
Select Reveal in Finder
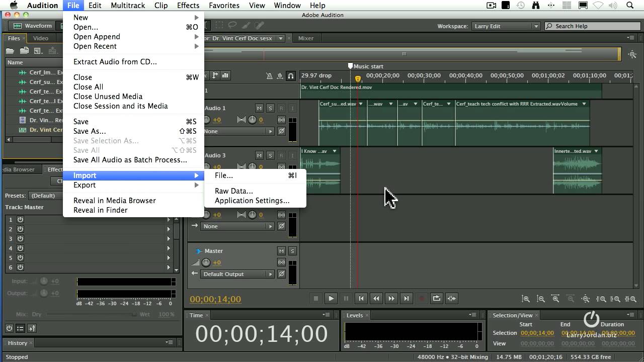coord(133,210)
